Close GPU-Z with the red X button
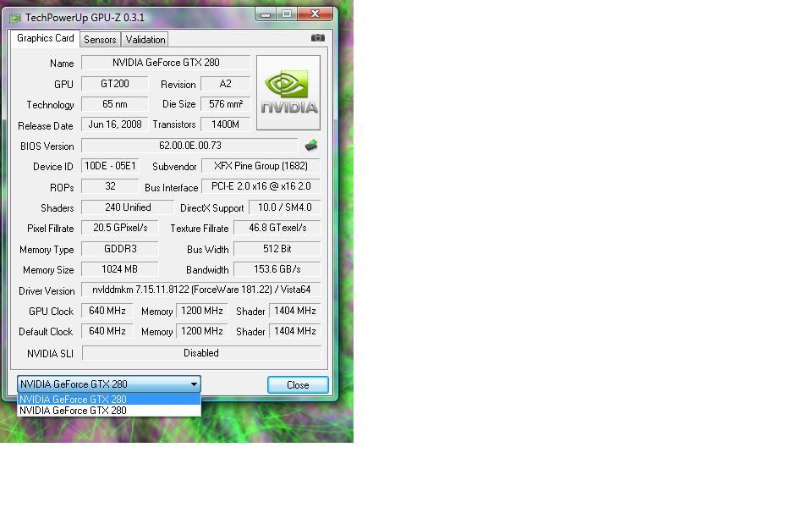 315,14
